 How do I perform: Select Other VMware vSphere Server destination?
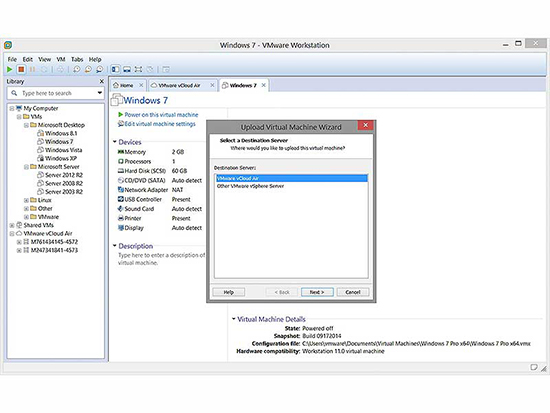[291, 186]
